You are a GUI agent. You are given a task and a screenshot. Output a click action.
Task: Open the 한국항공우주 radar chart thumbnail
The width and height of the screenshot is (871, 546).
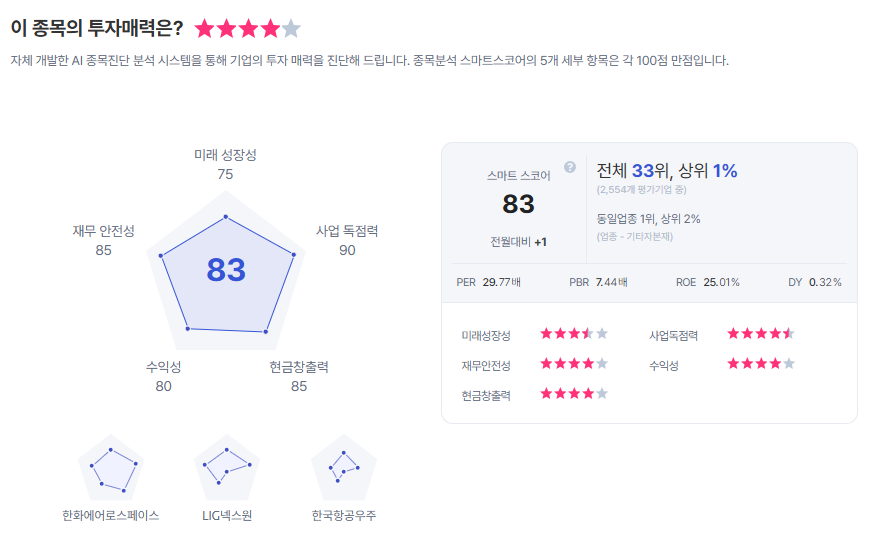click(344, 468)
